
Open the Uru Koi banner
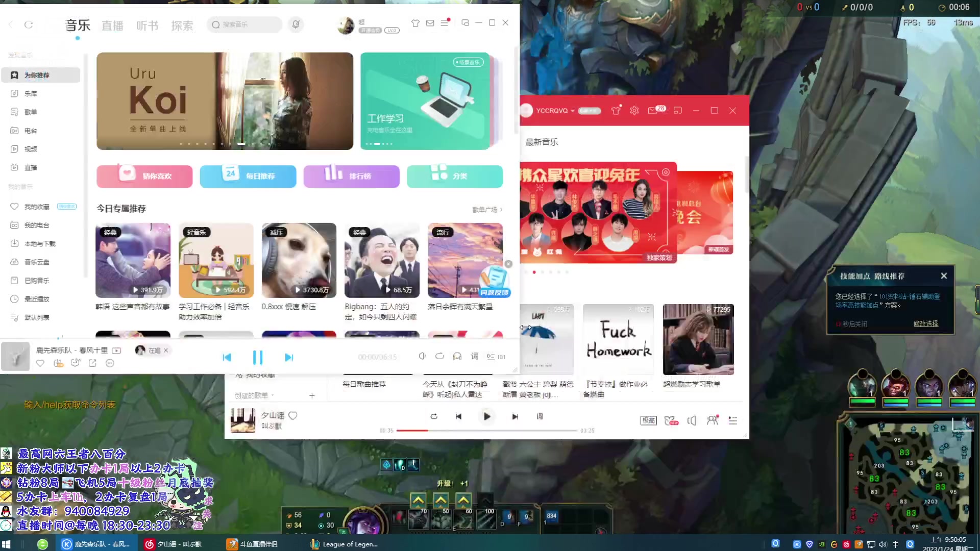click(225, 101)
